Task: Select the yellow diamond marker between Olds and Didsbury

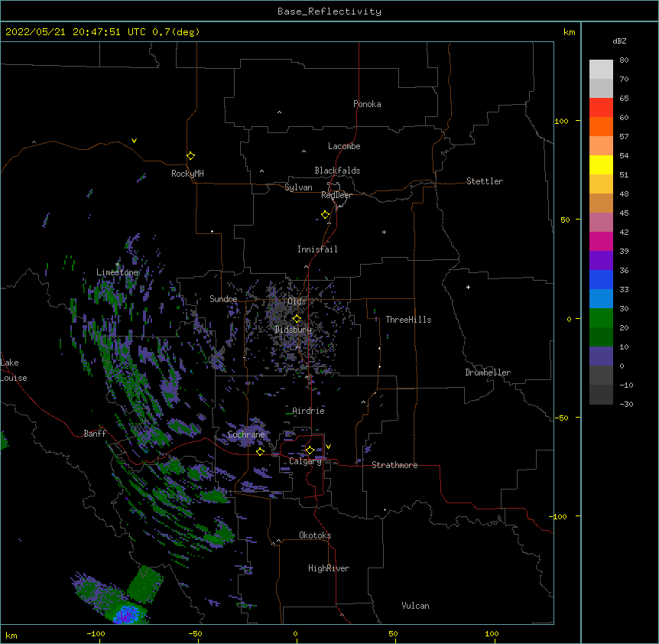Action: (297, 319)
